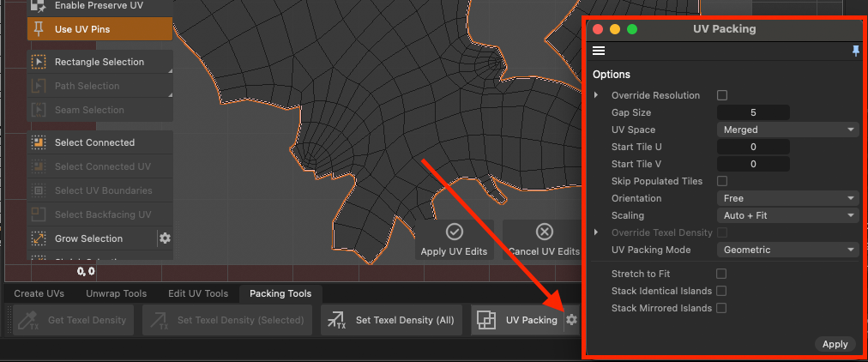Click the Set Texel Density (Selected) icon

pos(159,320)
